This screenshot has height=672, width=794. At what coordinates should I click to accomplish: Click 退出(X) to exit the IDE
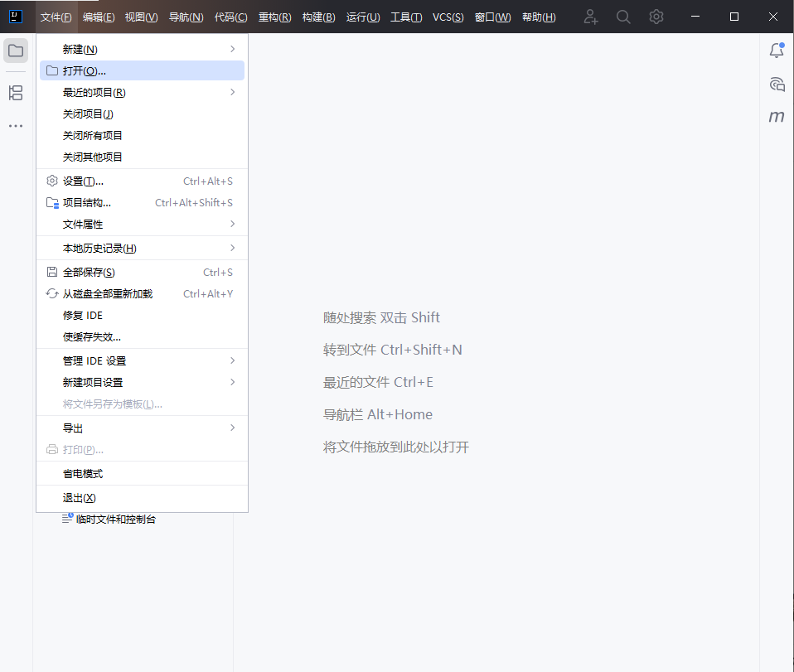point(80,498)
